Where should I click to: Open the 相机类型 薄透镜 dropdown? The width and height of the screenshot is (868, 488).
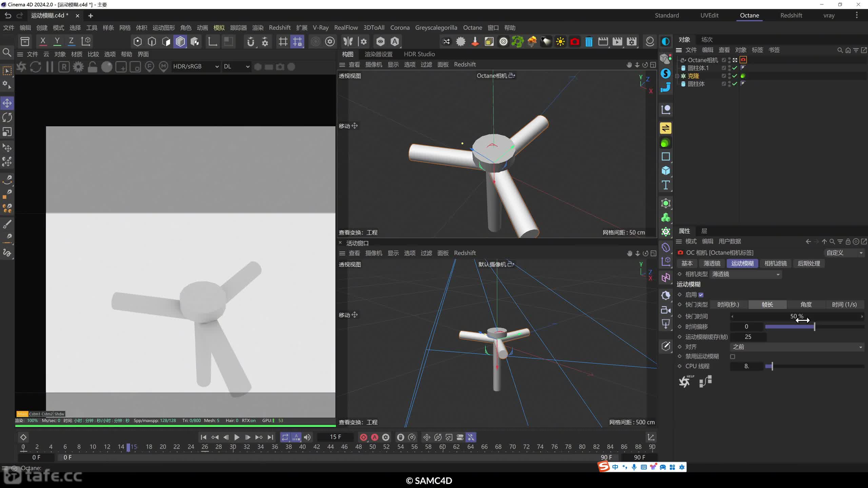(x=746, y=274)
